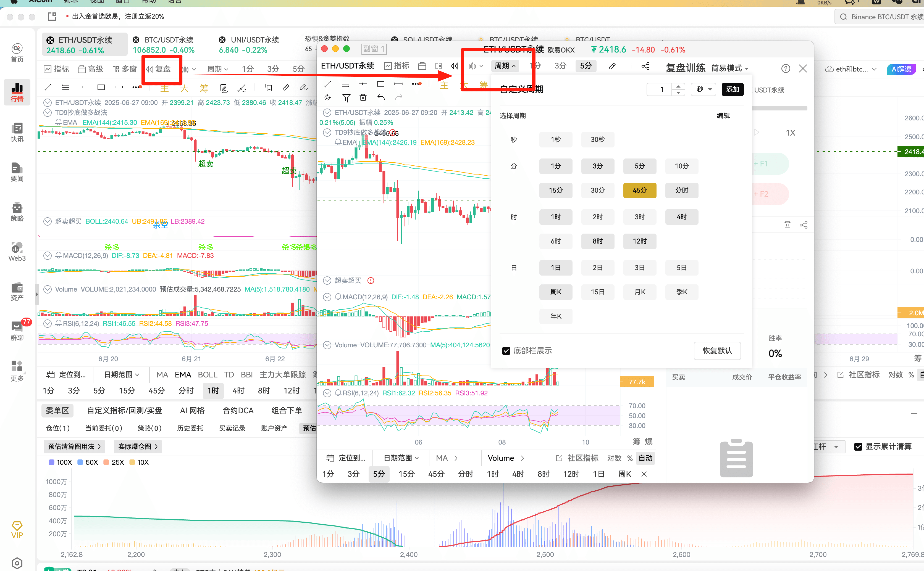Open the 策略 strategy sidebar icon

coord(17,212)
